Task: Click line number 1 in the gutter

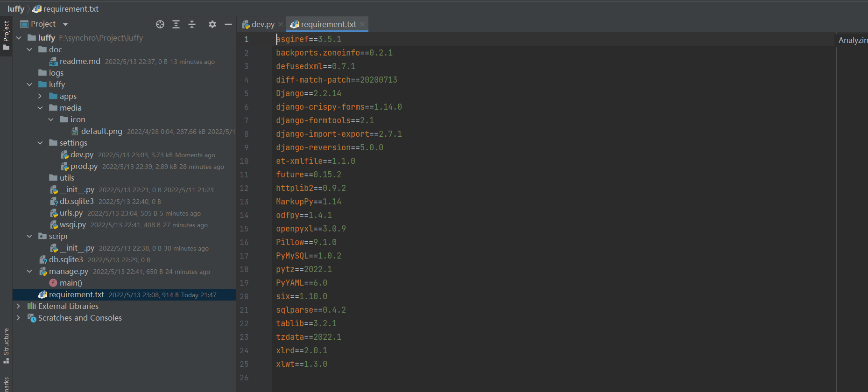Action: tap(246, 39)
